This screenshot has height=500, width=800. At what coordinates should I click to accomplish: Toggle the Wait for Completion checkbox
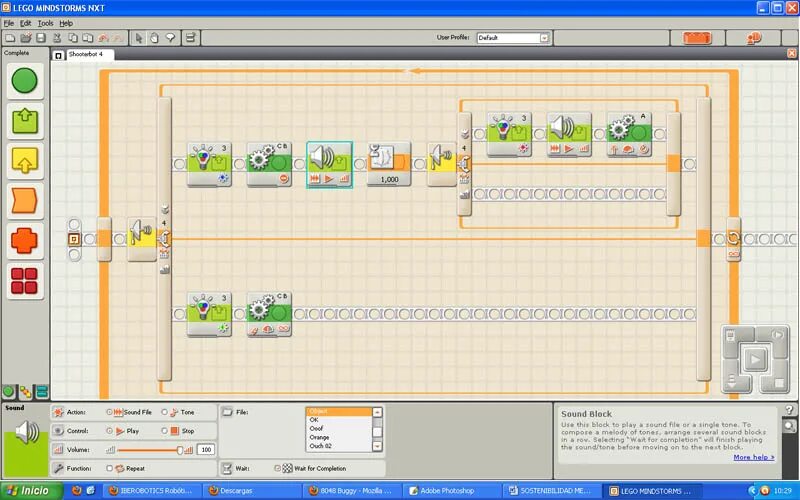pyautogui.click(x=278, y=468)
